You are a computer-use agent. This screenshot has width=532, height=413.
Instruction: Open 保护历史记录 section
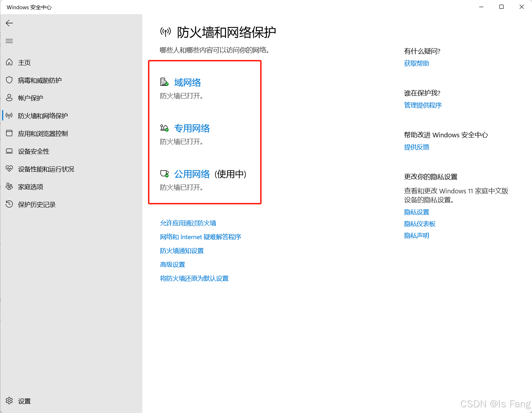[37, 204]
